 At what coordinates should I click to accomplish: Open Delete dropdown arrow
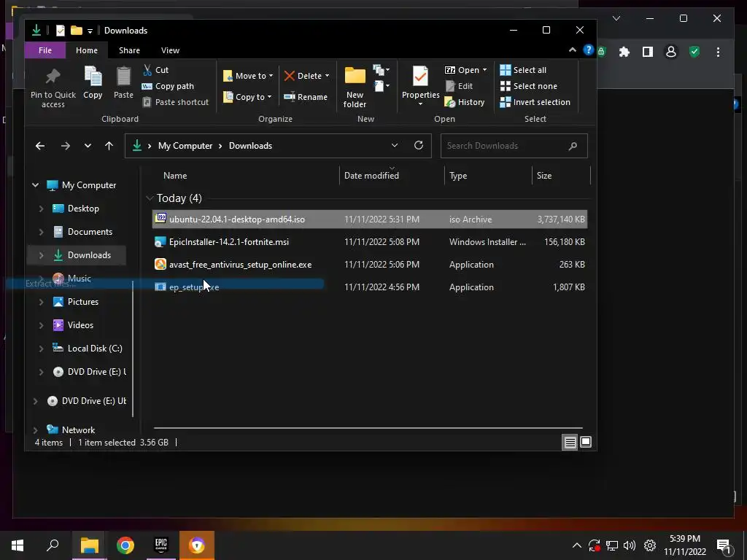pos(328,76)
